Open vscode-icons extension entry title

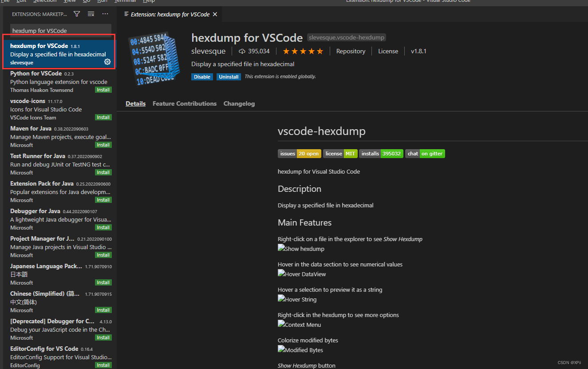coord(28,101)
